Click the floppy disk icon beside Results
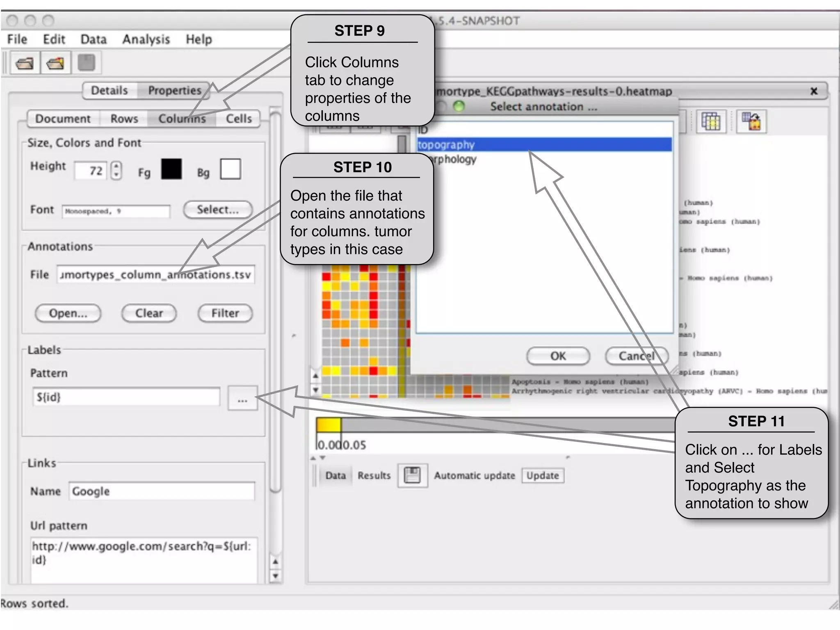 click(x=412, y=475)
